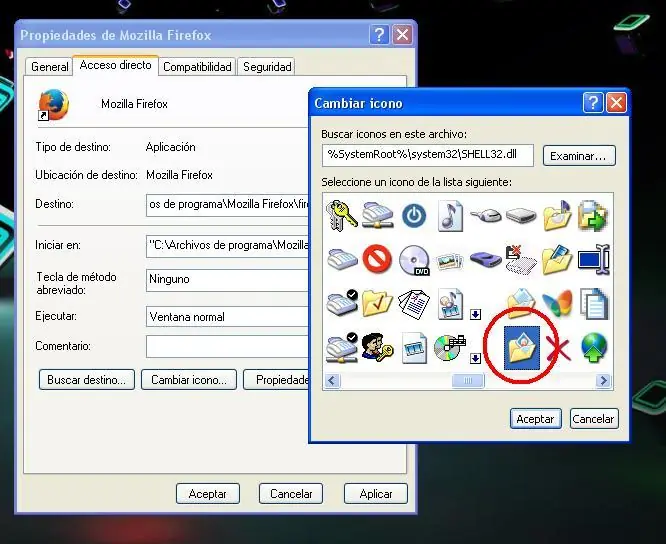Click the Examinar... button
The height and width of the screenshot is (544, 666).
tap(579, 156)
